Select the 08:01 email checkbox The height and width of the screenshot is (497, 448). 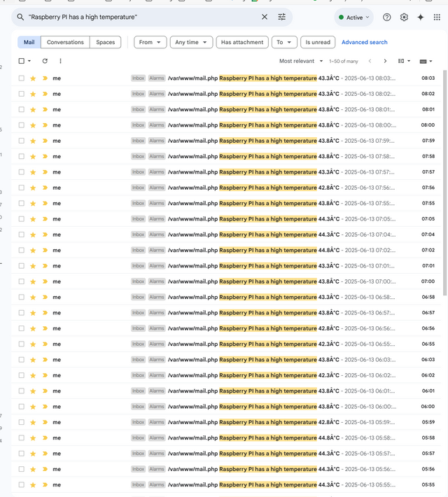[x=21, y=109]
